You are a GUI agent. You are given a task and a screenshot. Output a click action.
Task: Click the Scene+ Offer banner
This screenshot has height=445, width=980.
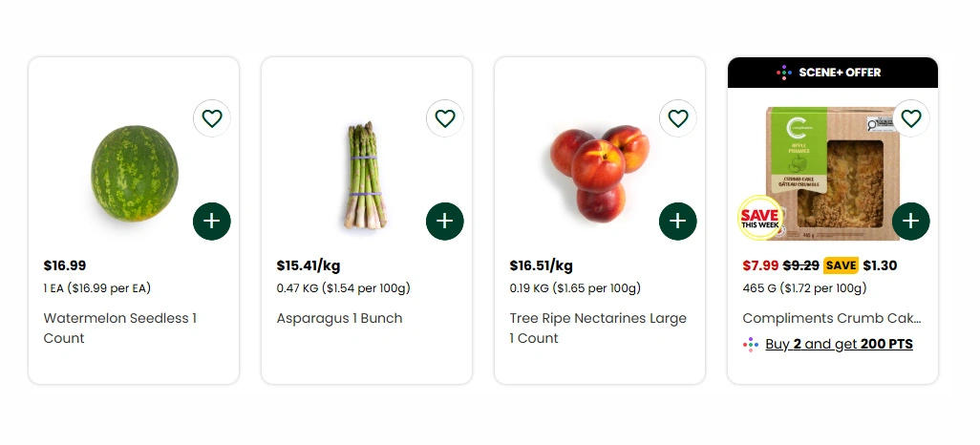tap(833, 73)
